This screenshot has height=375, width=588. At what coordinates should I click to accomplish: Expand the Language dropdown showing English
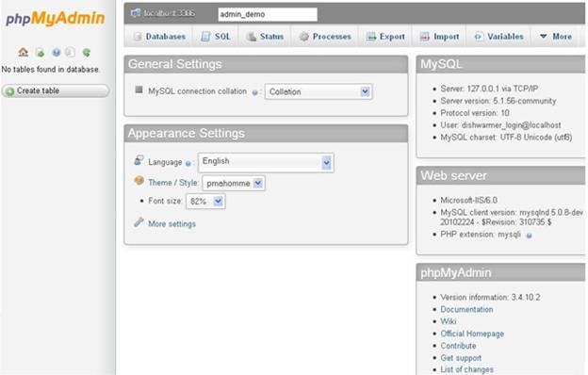[x=266, y=162]
